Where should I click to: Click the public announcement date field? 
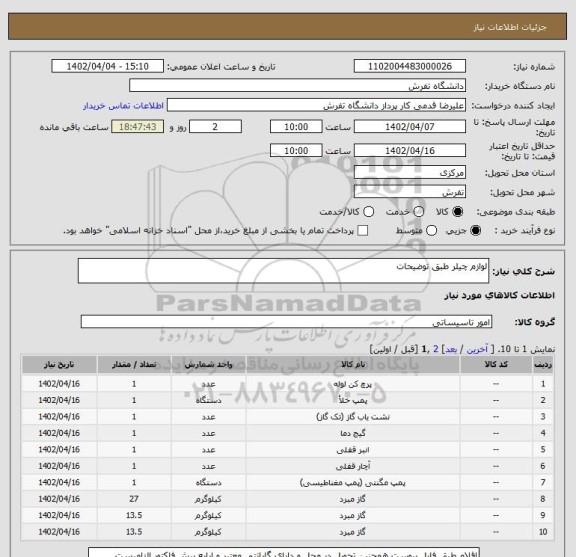(x=108, y=67)
